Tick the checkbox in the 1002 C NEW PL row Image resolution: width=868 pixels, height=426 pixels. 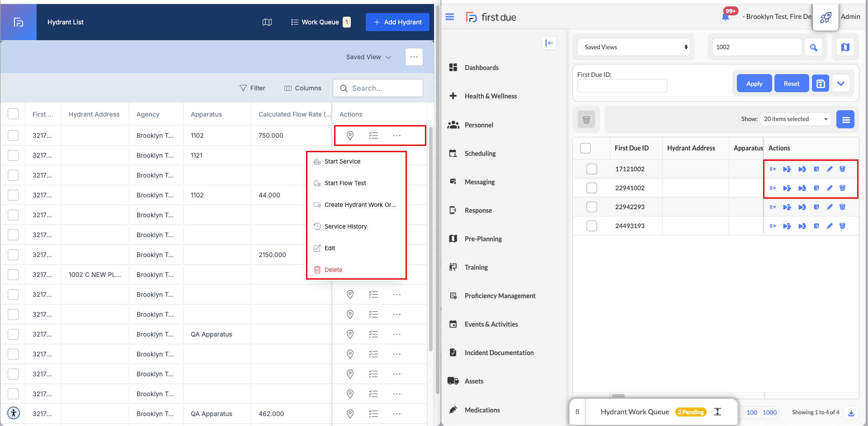[13, 275]
